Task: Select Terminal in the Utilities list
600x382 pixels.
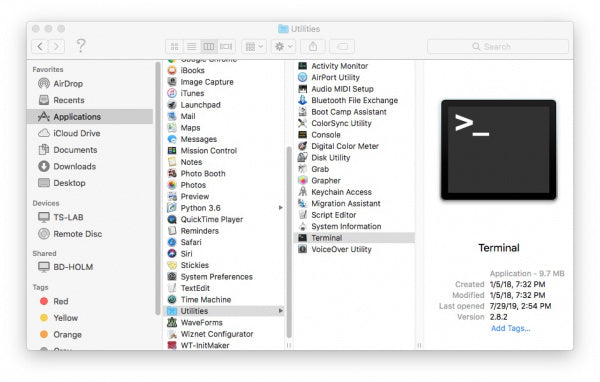Action: (354, 238)
